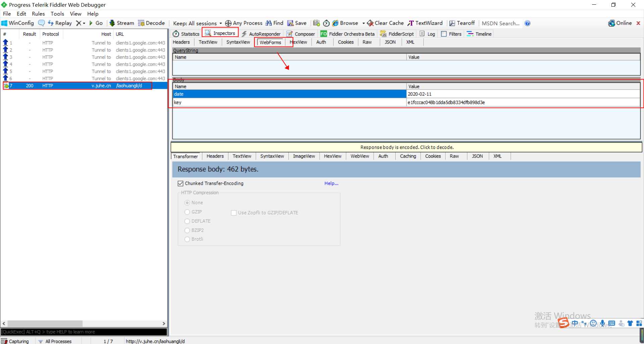
Task: Open WinConfig from the toolbar
Action: coord(18,23)
